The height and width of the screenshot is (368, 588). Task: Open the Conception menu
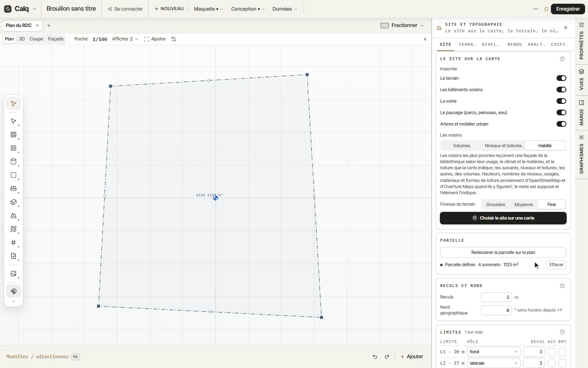248,9
